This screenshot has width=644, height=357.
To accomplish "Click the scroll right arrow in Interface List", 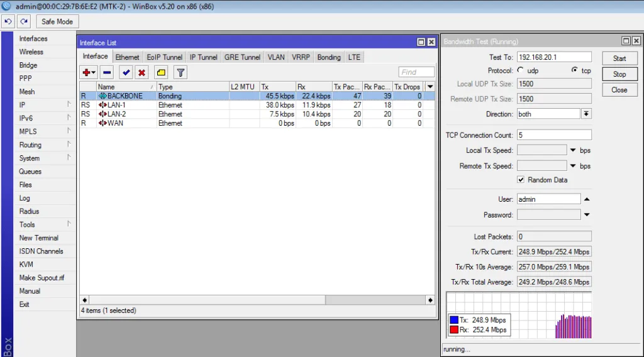I will point(430,300).
